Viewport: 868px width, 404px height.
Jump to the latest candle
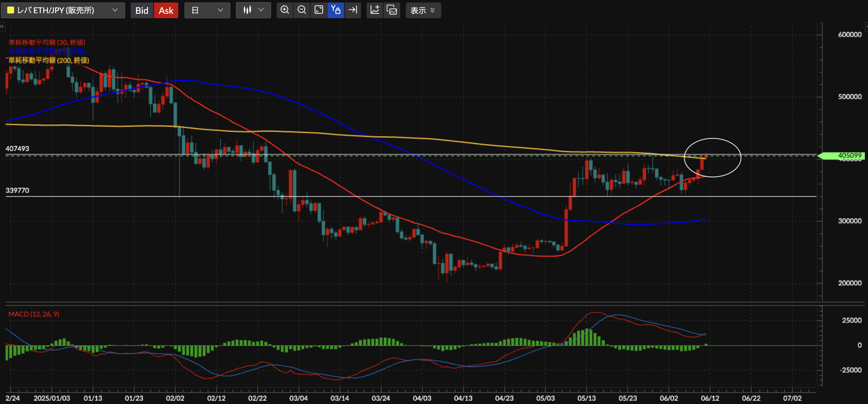(x=353, y=10)
